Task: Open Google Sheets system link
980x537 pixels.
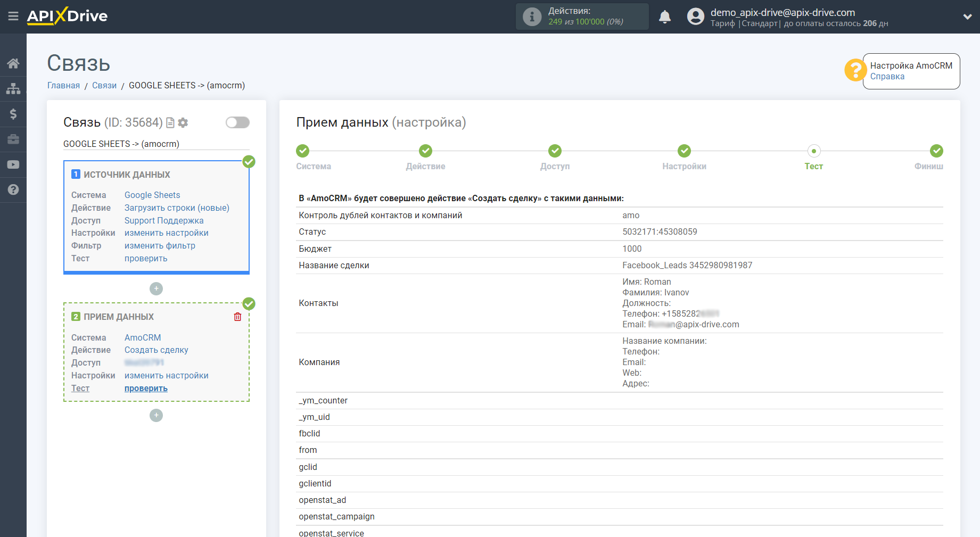Action: 152,195
